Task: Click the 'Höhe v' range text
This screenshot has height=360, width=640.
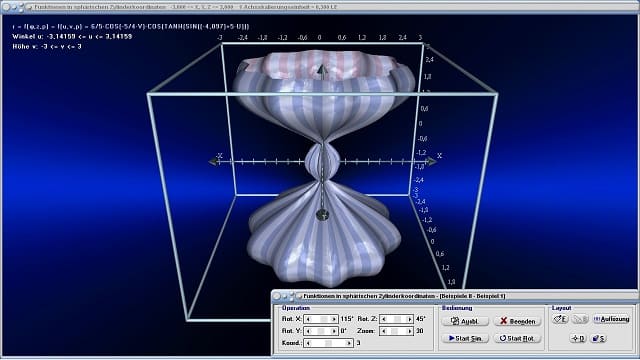Action: click(x=47, y=47)
